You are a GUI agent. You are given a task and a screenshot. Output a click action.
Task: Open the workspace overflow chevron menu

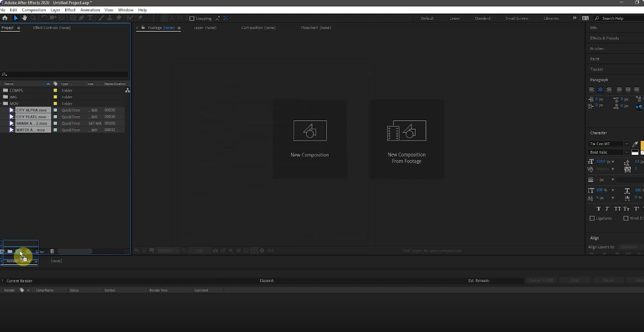[574, 18]
